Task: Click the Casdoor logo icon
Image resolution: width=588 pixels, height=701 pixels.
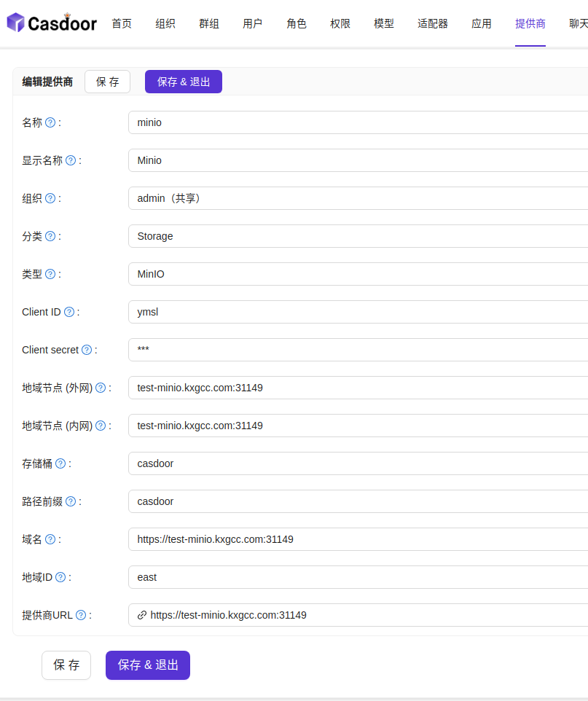Action: 15,23
